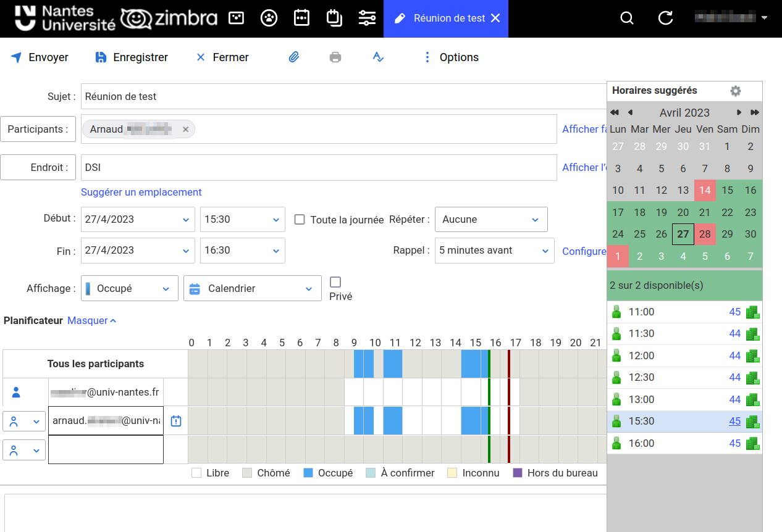The height and width of the screenshot is (532, 782).
Task: Open the Options menu
Action: (452, 57)
